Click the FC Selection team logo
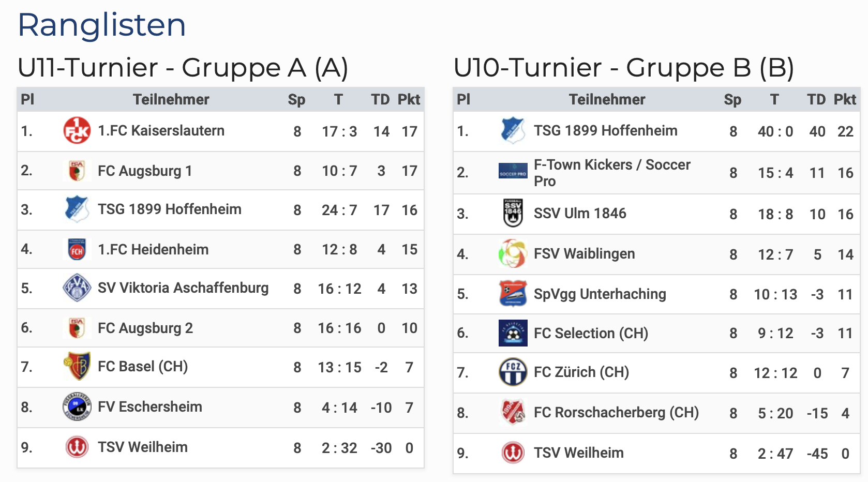Image resolution: width=868 pixels, height=482 pixels. click(x=513, y=333)
